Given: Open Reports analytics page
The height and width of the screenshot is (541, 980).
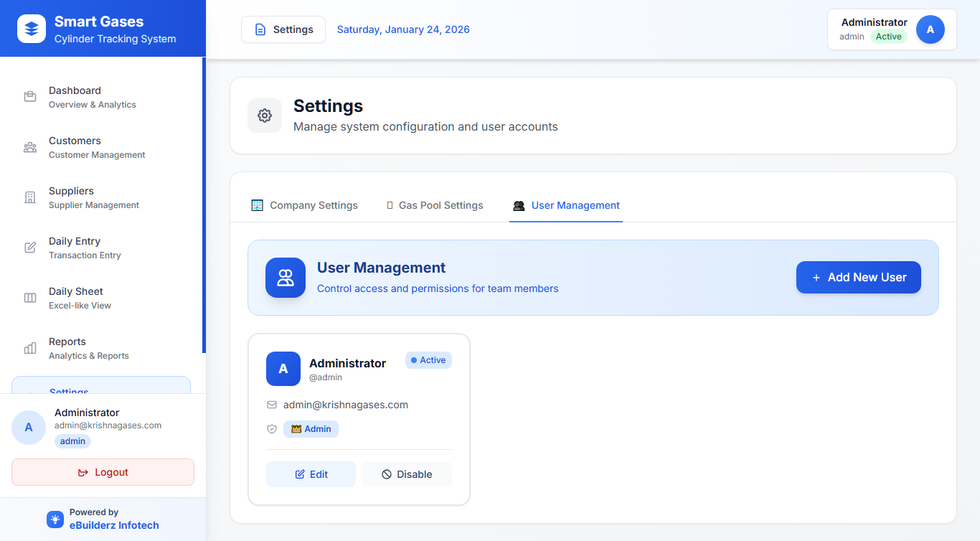Looking at the screenshot, I should (x=101, y=348).
